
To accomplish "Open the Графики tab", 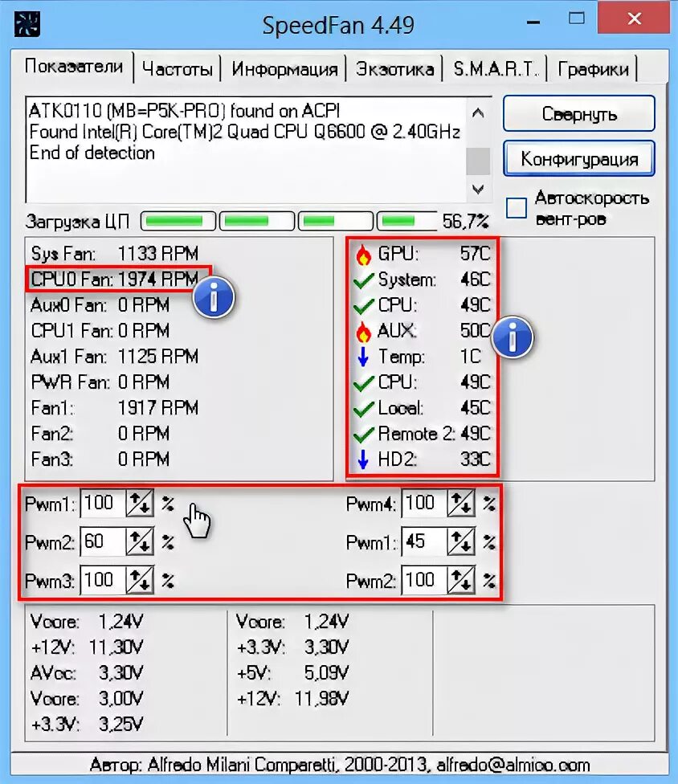I will pos(593,68).
